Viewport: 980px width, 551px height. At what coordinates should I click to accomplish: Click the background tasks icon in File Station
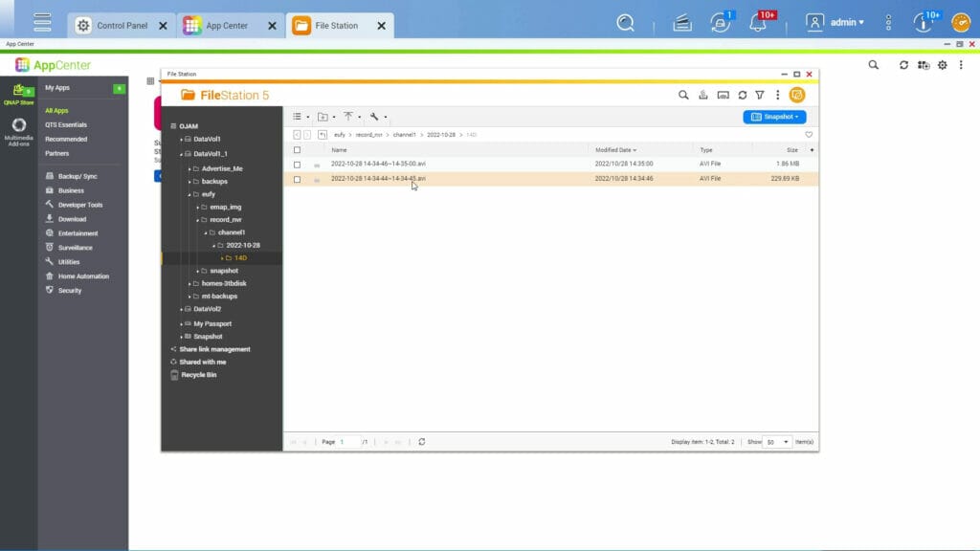click(x=702, y=96)
